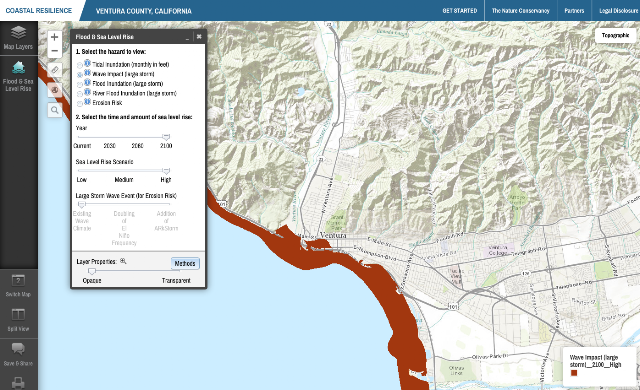This screenshot has width=640, height=390.
Task: Zoom out with the minus button
Action: point(54,51)
